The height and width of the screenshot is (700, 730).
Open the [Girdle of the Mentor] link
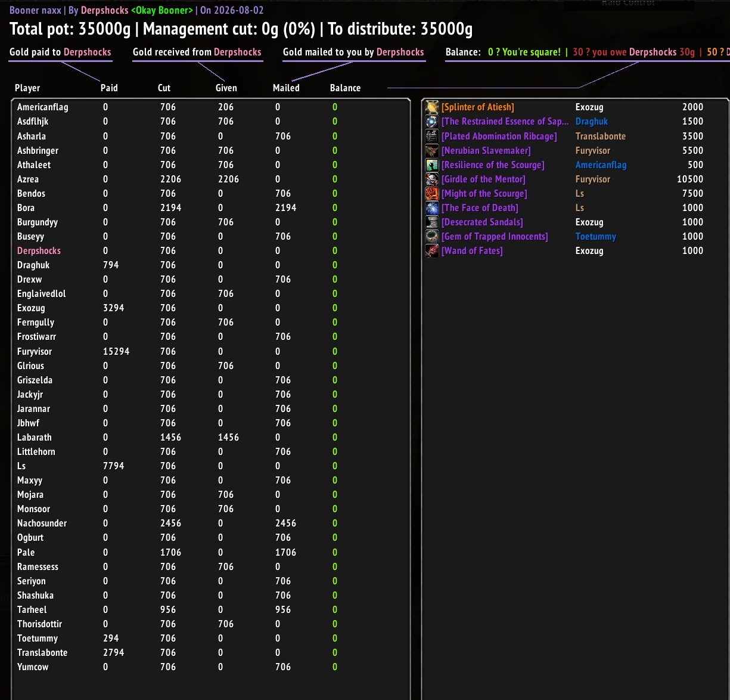(x=483, y=179)
